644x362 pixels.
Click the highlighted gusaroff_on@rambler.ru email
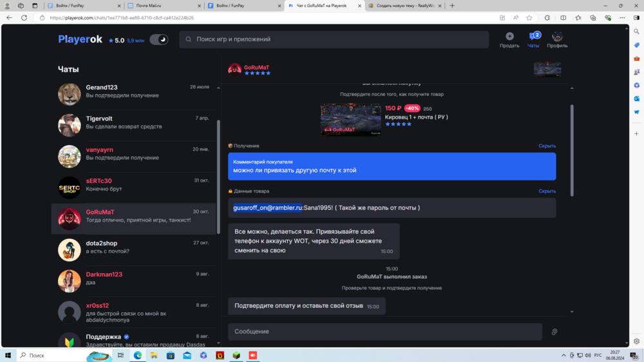(x=267, y=208)
